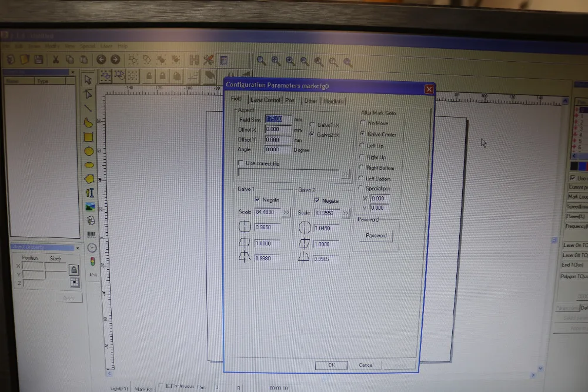Screen dimensions: 588x392
Task: Close the Configuration Parameters dialog
Action: tap(429, 89)
